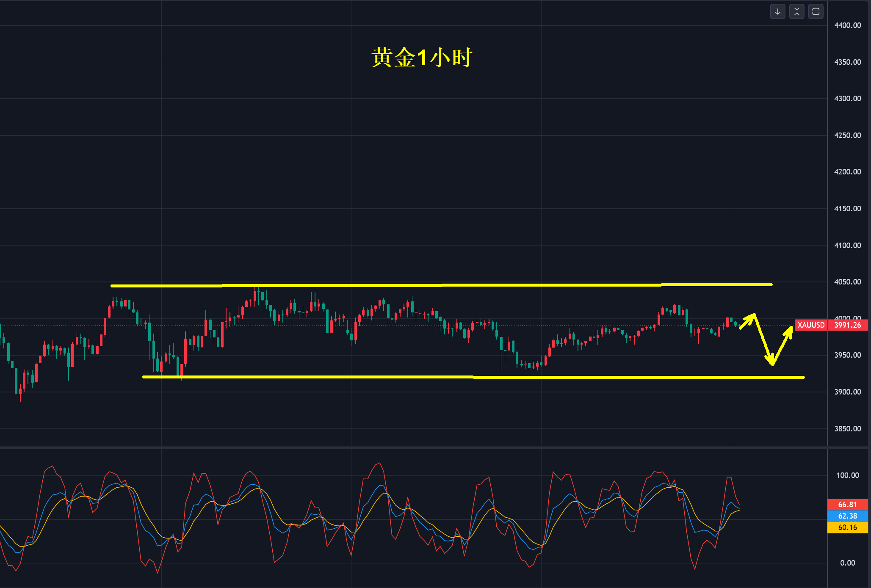Click the 4200.00 price scale label
The image size is (871, 588).
point(847,172)
